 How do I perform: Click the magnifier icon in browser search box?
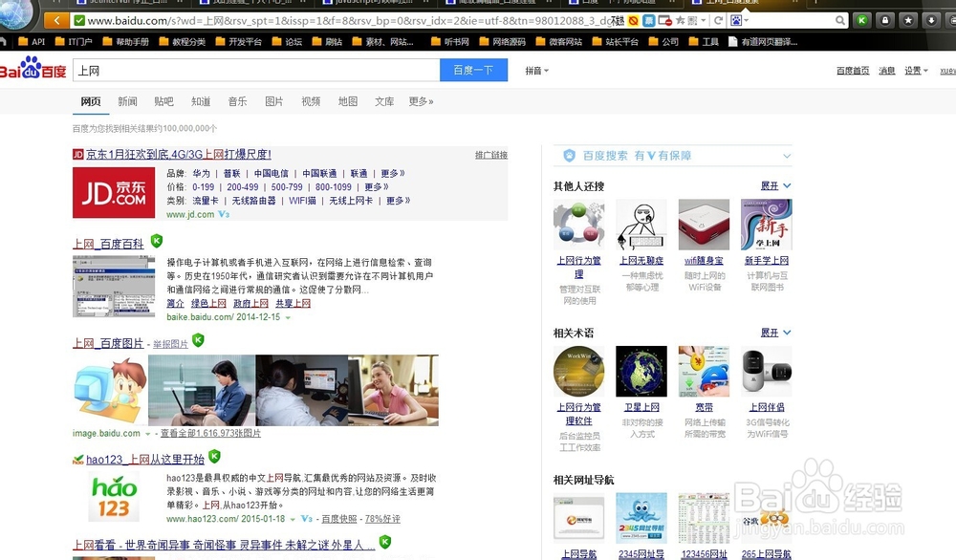point(839,21)
